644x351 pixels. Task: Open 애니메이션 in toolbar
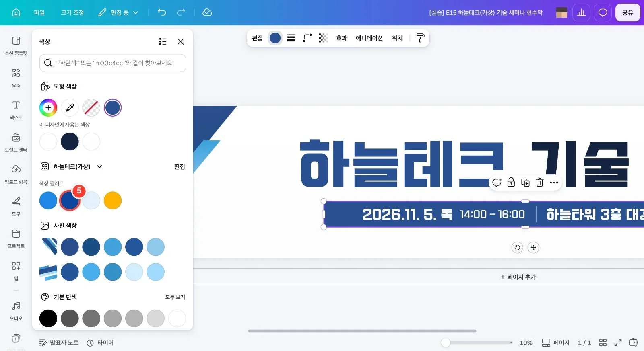(x=369, y=38)
